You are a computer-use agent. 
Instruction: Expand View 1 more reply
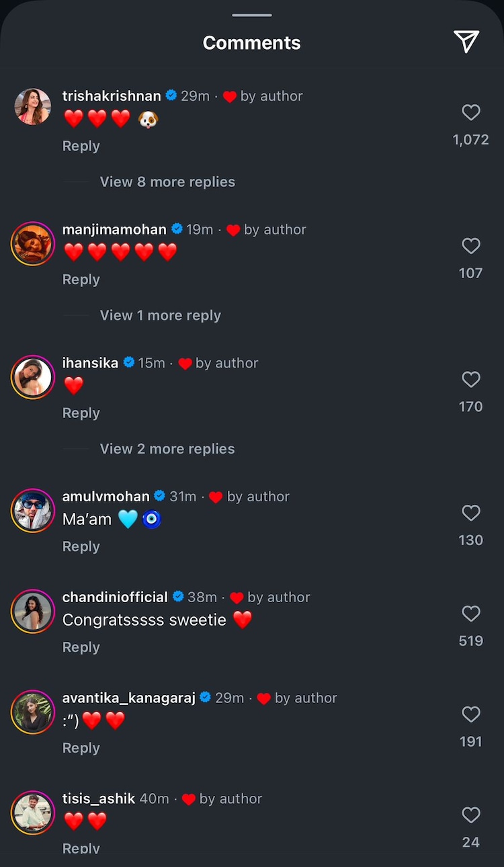[160, 315]
